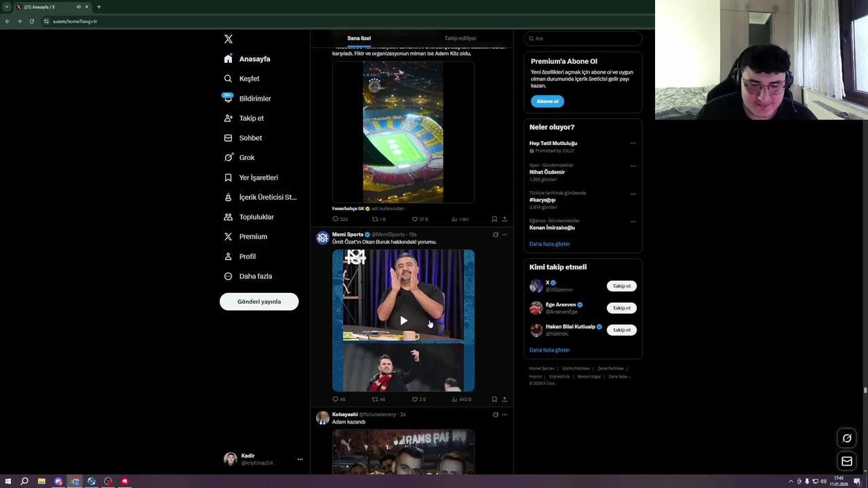Follow X account @VGizemnr
Image resolution: width=868 pixels, height=488 pixels.
coord(622,286)
